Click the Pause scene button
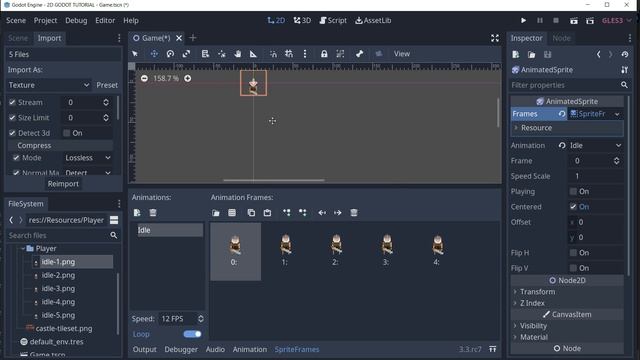640x360 pixels. point(540,20)
